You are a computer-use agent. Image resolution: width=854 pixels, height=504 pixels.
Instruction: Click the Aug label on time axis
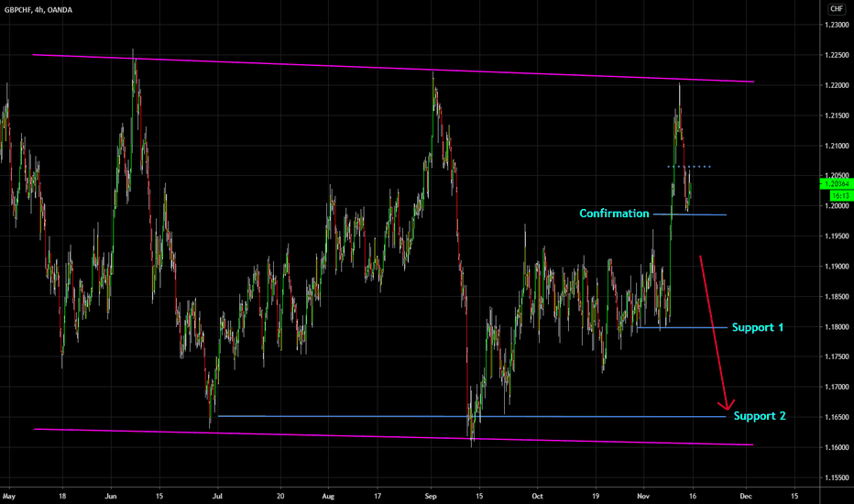(328, 497)
